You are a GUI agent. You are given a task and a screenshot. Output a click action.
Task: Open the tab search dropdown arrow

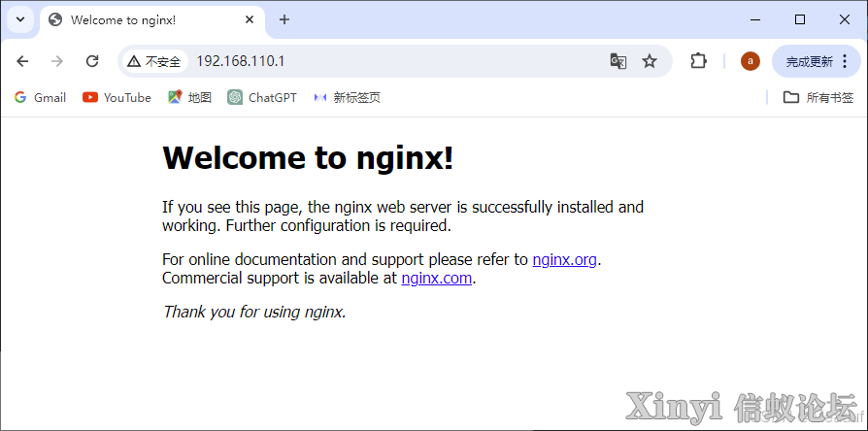tap(20, 19)
